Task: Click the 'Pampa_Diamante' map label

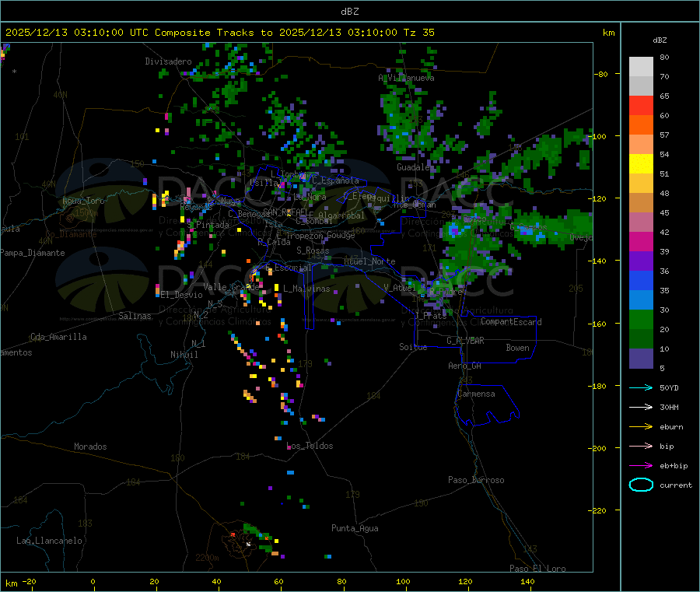Action: (33, 253)
